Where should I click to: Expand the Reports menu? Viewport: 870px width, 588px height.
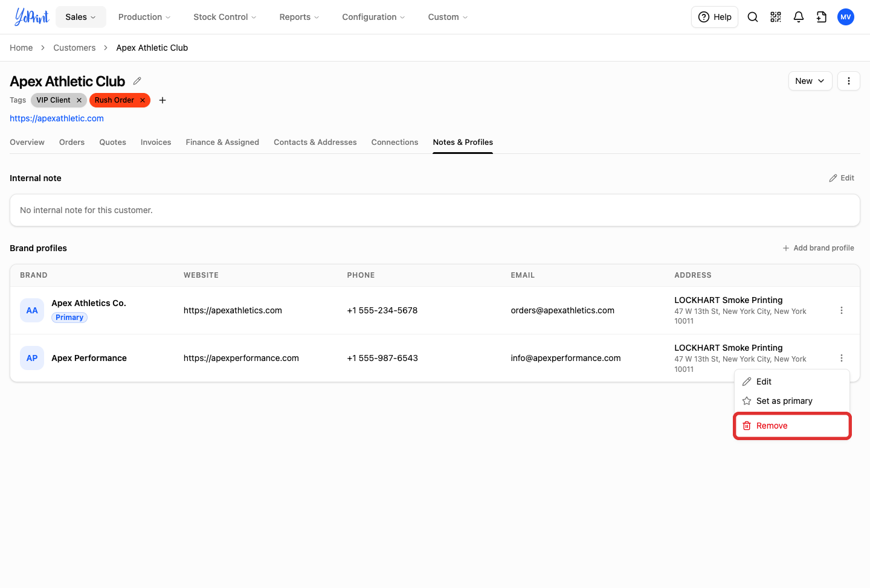click(x=299, y=17)
